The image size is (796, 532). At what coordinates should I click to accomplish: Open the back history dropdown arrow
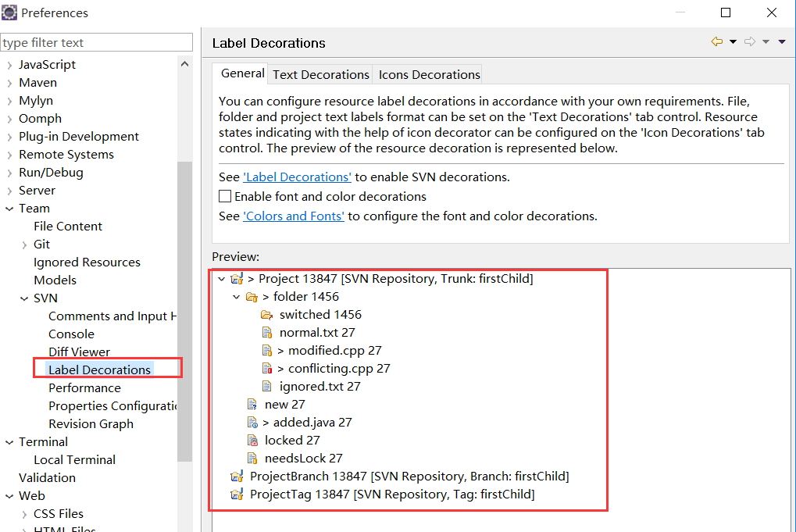tap(733, 42)
